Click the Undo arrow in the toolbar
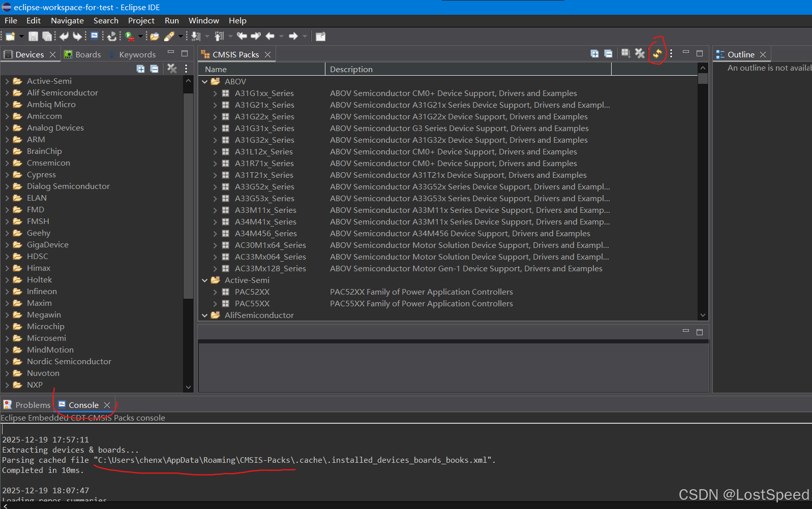Image resolution: width=812 pixels, height=509 pixels. [x=64, y=36]
